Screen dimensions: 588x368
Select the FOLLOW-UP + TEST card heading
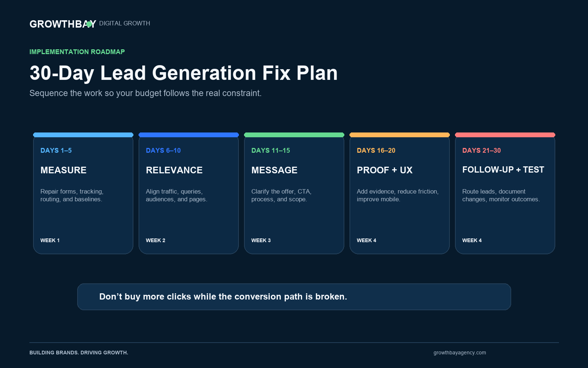tap(503, 170)
